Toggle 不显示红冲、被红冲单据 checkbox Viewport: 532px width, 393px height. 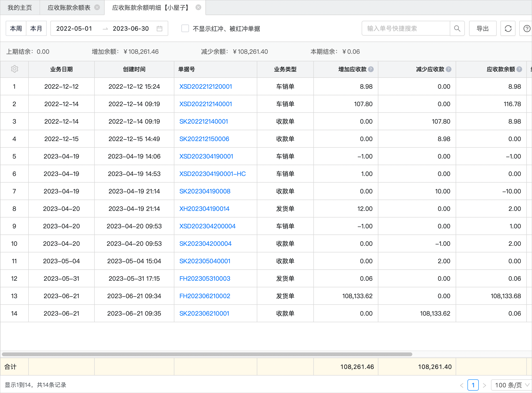[x=185, y=29]
